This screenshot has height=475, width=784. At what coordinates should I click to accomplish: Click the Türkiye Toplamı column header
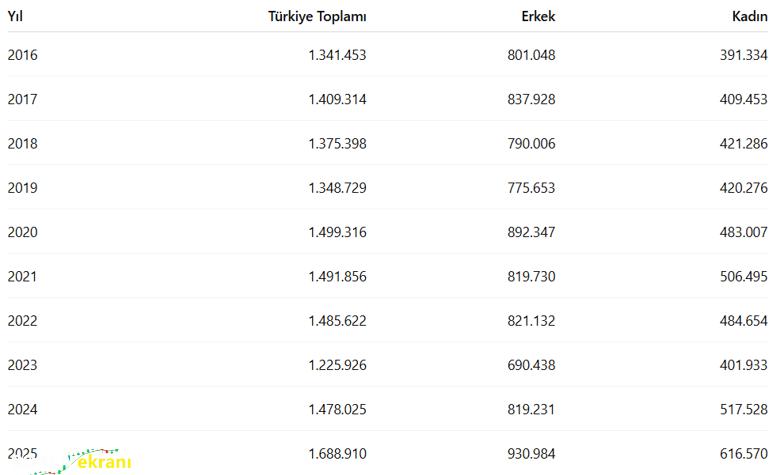[x=317, y=16]
